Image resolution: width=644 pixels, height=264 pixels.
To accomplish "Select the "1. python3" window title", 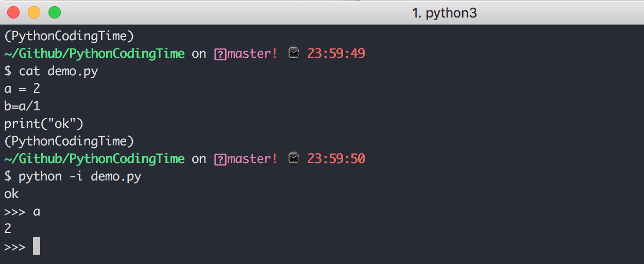I will coord(444,13).
